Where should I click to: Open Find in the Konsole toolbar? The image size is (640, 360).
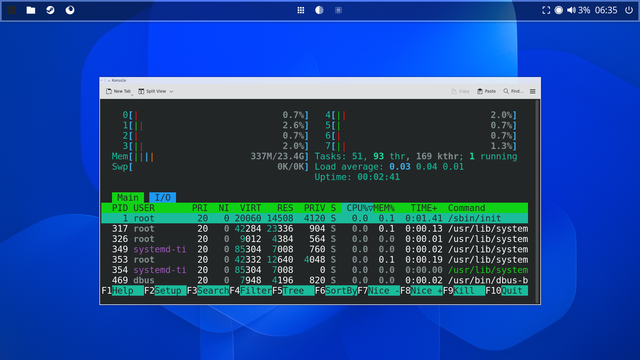click(x=513, y=91)
